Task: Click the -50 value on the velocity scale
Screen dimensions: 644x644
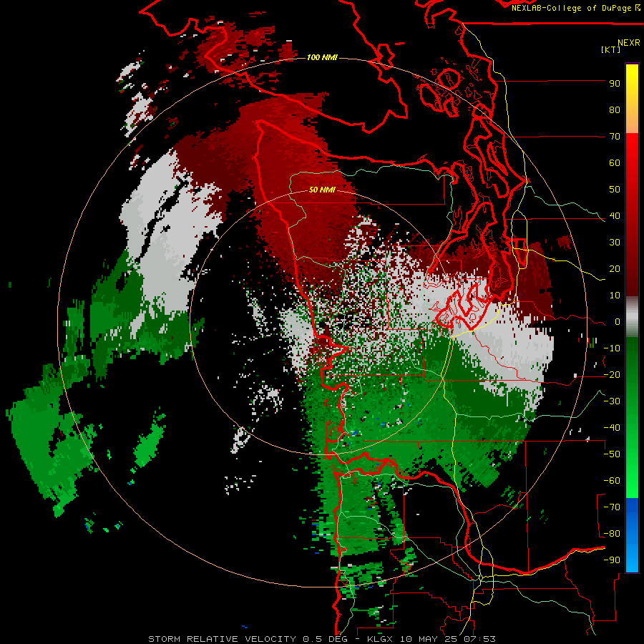Action: click(612, 454)
